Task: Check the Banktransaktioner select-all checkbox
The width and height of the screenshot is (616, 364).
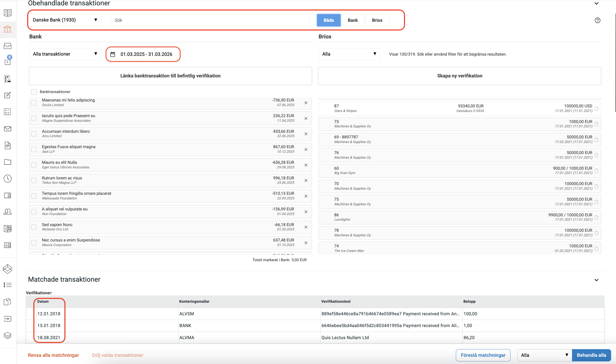Action: [x=34, y=92]
